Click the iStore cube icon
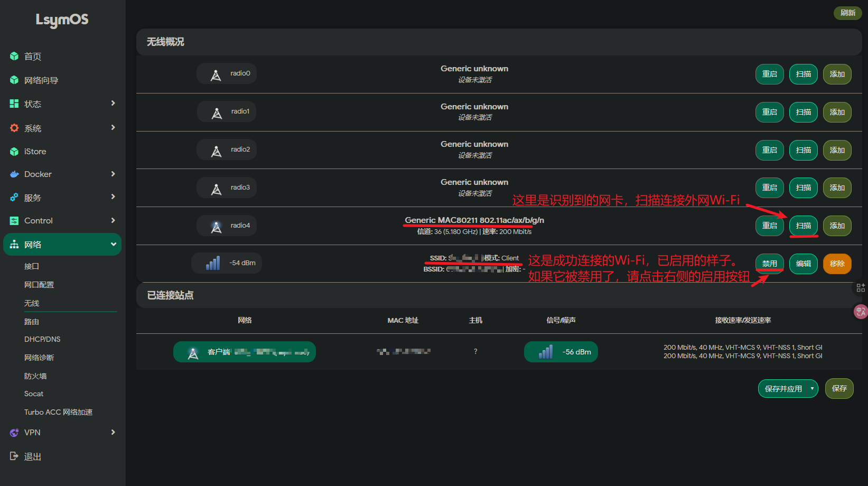Viewport: 868px width, 486px height. (x=14, y=152)
